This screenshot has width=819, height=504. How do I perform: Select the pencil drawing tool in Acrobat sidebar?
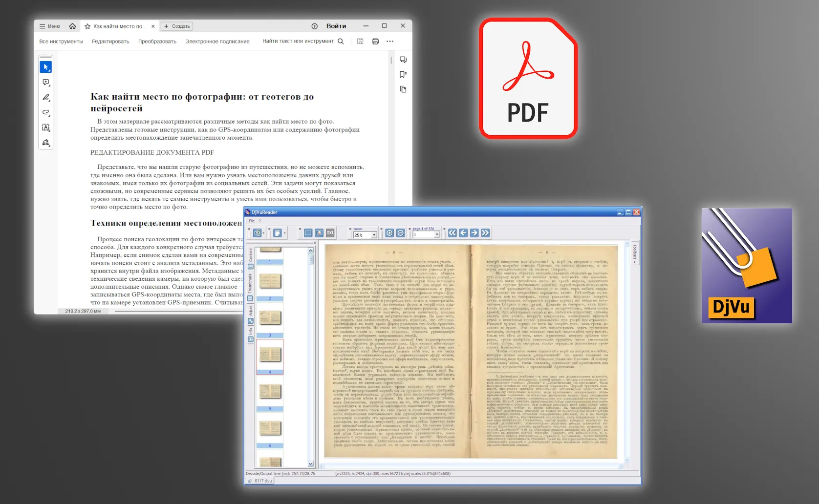(x=45, y=97)
